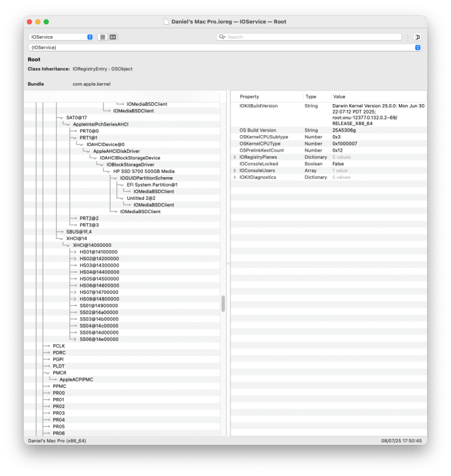
Task: Click the search magnifier icon
Action: [x=222, y=37]
